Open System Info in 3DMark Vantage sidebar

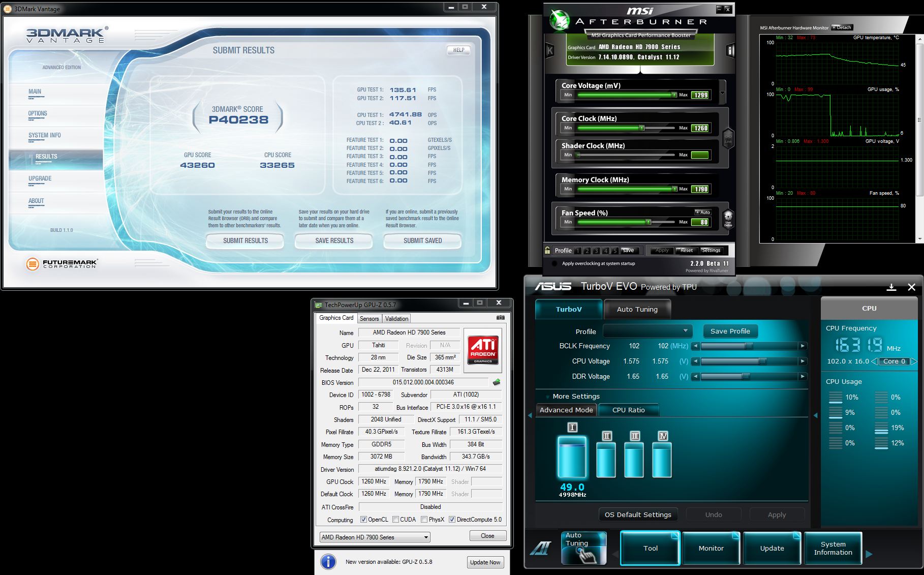(x=45, y=135)
